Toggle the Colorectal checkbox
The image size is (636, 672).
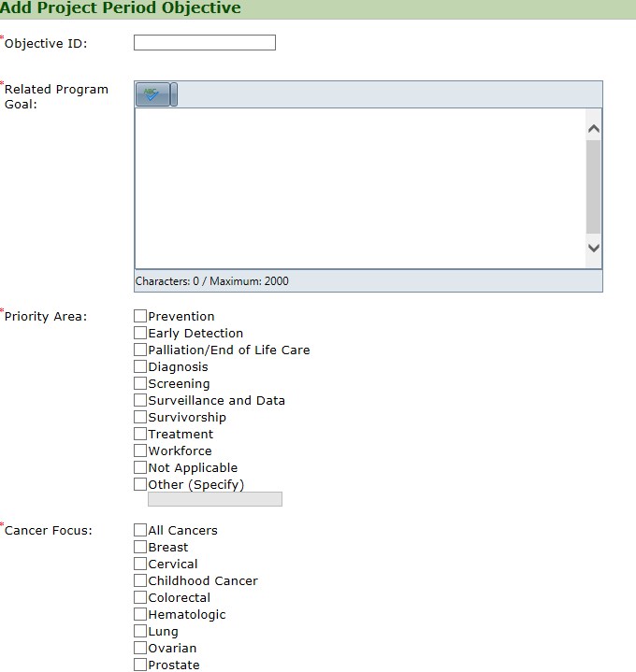[x=140, y=597]
